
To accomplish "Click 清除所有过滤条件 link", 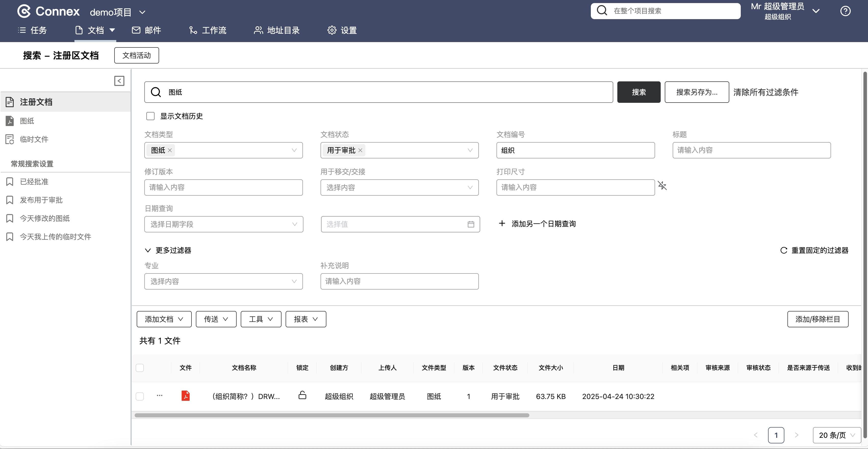I will (x=765, y=92).
